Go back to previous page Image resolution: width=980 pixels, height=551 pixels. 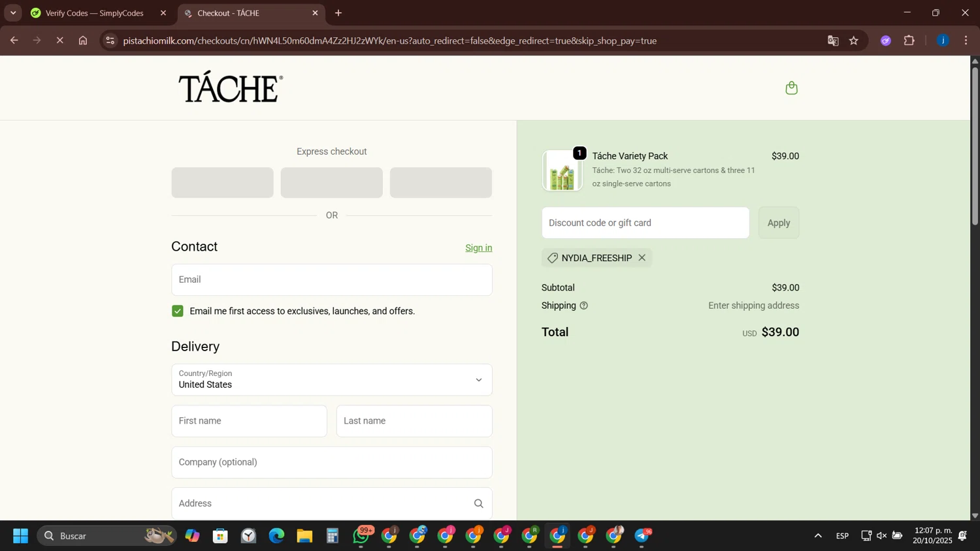point(14,40)
